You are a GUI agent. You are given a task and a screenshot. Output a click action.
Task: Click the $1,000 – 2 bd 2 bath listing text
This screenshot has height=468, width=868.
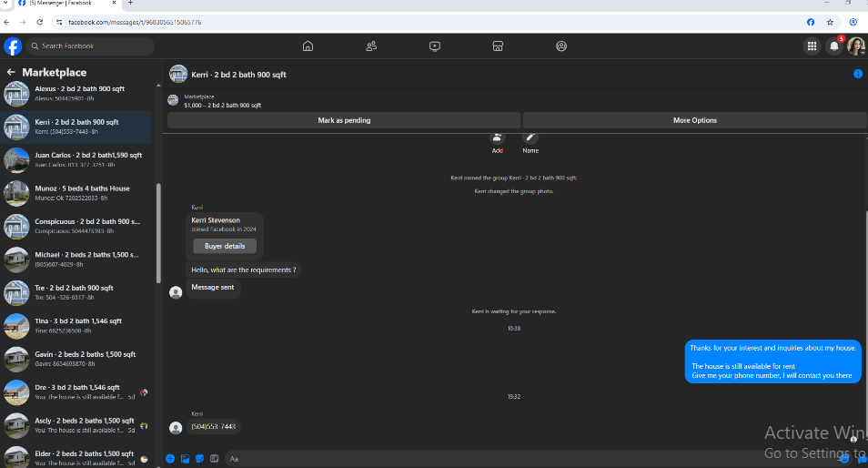click(223, 106)
